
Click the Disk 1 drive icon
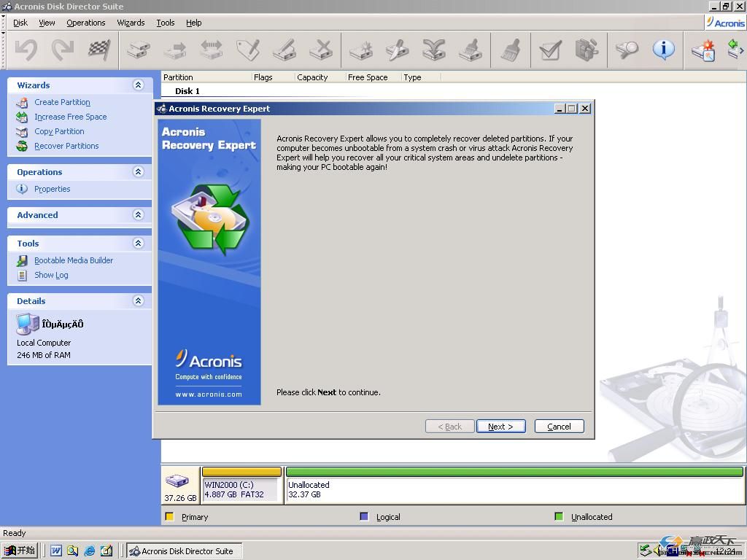tap(177, 480)
